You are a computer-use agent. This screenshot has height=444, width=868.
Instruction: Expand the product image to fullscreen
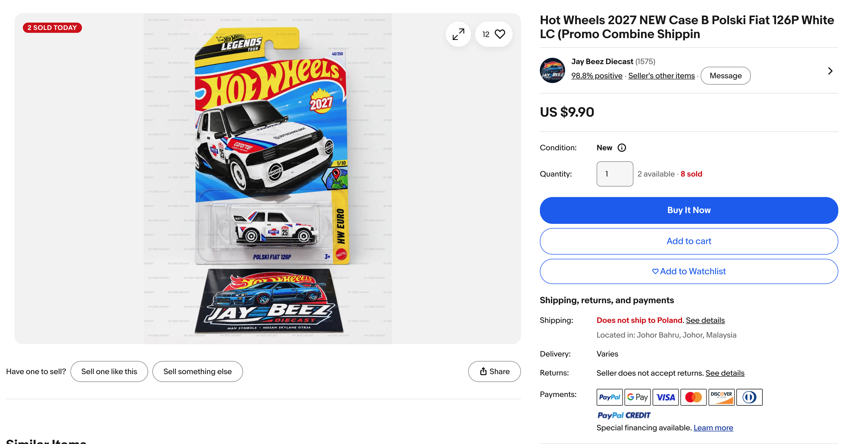click(x=458, y=34)
